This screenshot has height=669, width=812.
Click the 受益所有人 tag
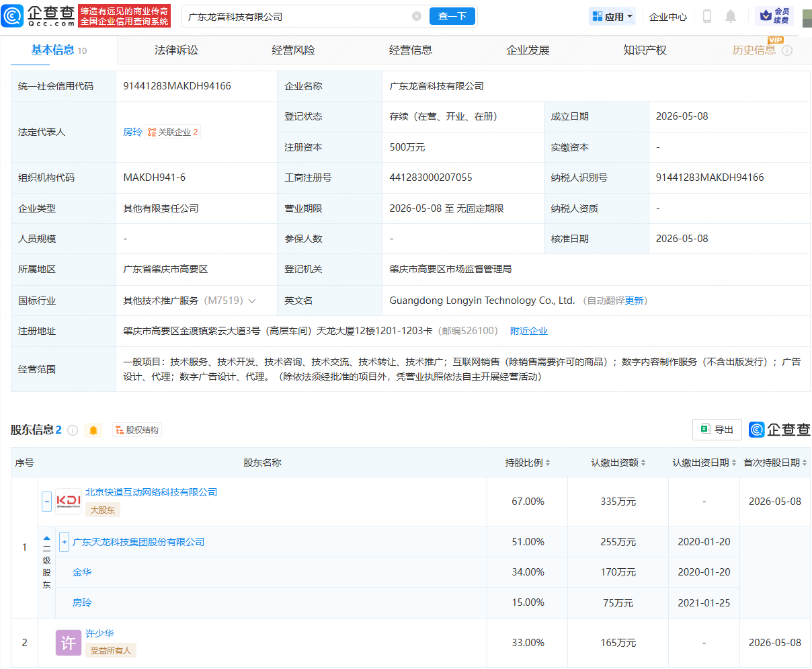click(111, 651)
